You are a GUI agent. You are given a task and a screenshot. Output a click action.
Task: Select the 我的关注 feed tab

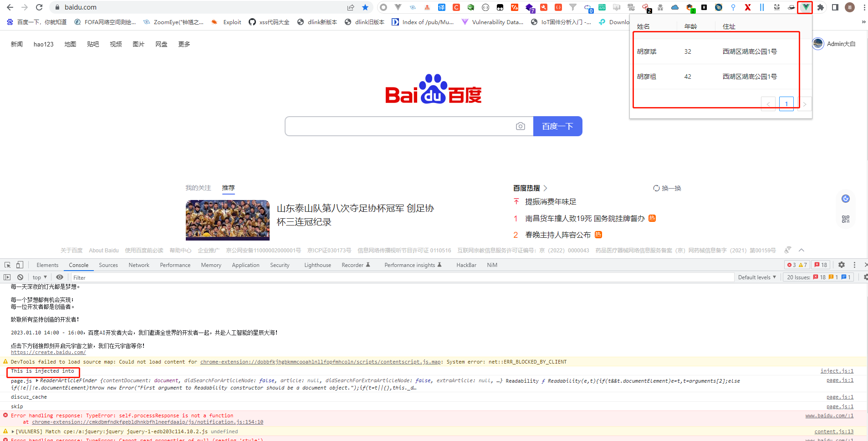pos(198,188)
